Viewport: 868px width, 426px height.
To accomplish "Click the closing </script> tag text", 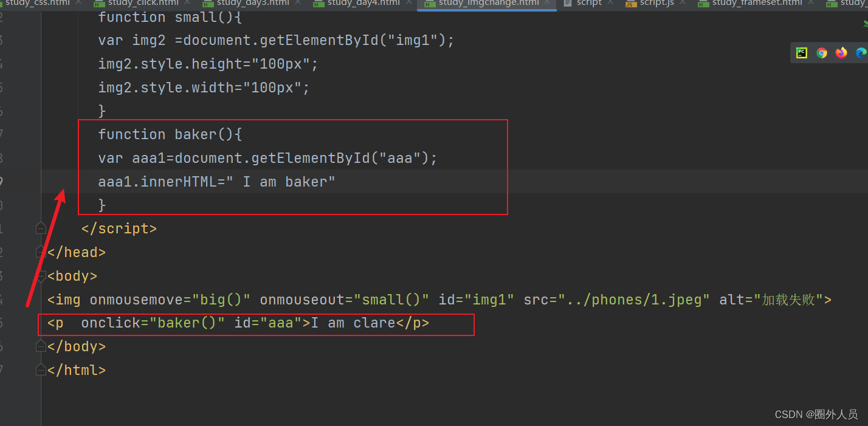I will click(119, 229).
